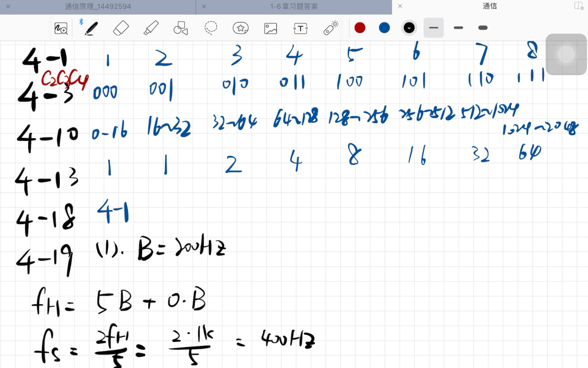Viewport: 588px width, 368px height.
Task: Open the Elements star tool
Action: pos(240,28)
